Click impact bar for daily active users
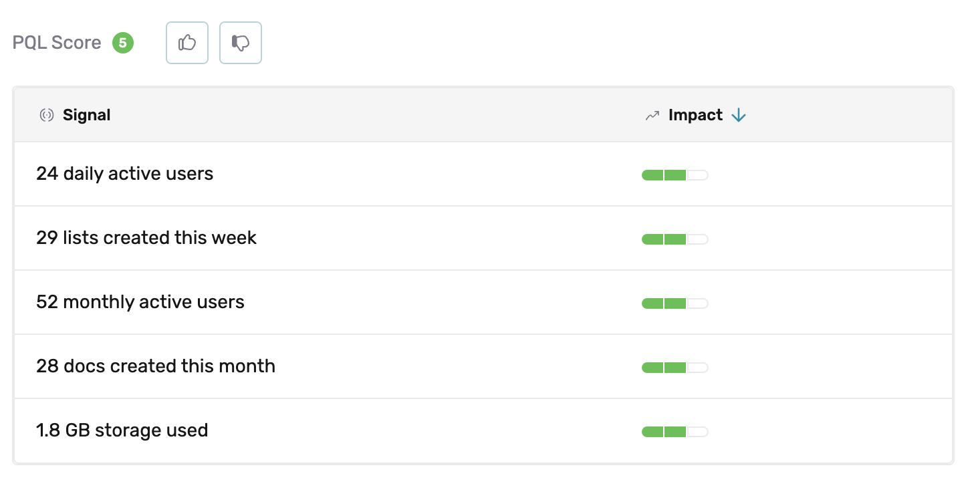 [675, 175]
